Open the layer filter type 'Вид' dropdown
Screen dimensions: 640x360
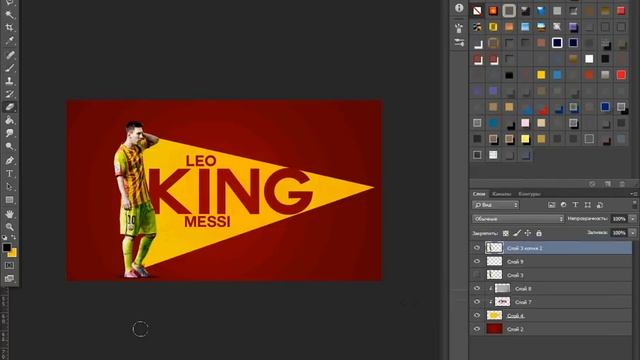click(x=496, y=205)
